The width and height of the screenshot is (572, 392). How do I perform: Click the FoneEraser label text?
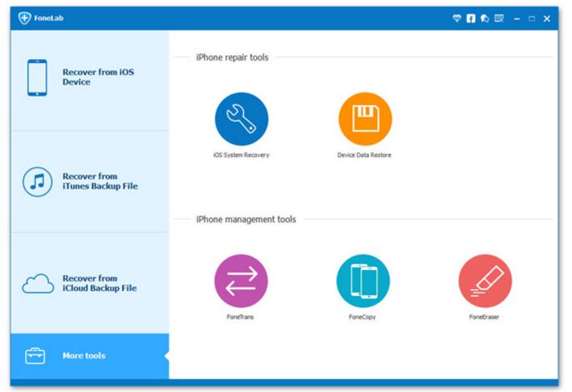tap(484, 317)
